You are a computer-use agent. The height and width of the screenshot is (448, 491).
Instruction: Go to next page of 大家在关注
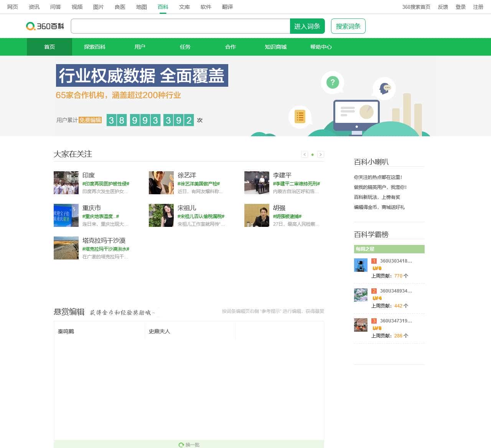(321, 154)
